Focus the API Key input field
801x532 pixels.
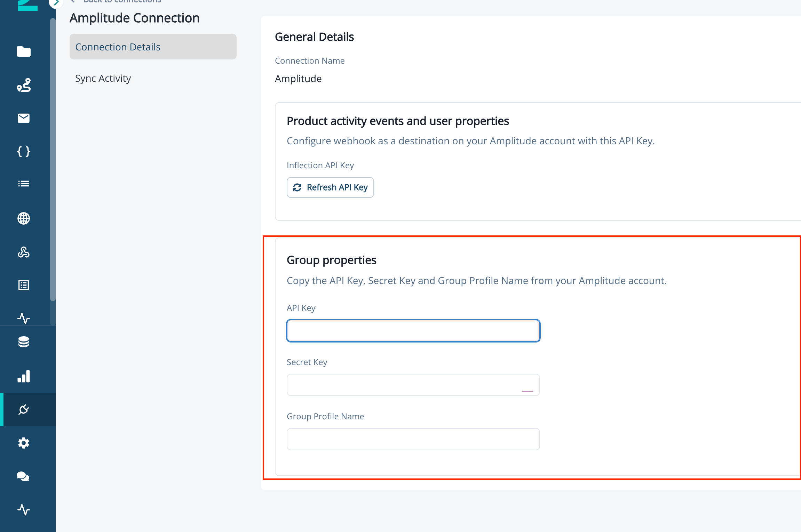(x=413, y=331)
